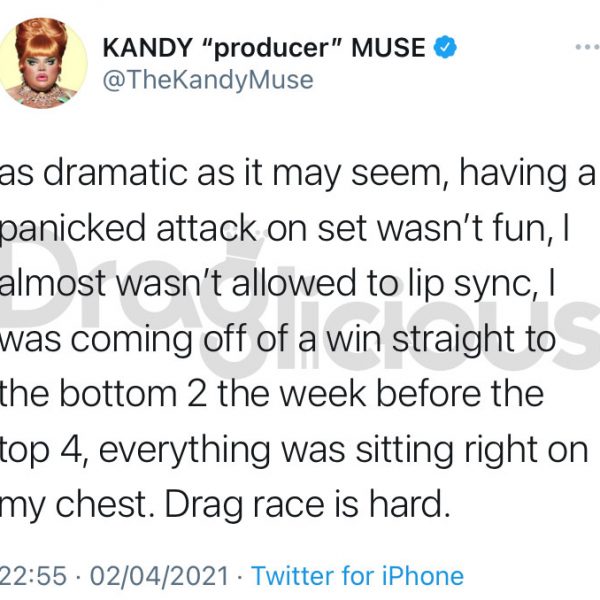Viewport: 600px width, 600px height.
Task: Click the blue verified badge
Action: (x=445, y=47)
